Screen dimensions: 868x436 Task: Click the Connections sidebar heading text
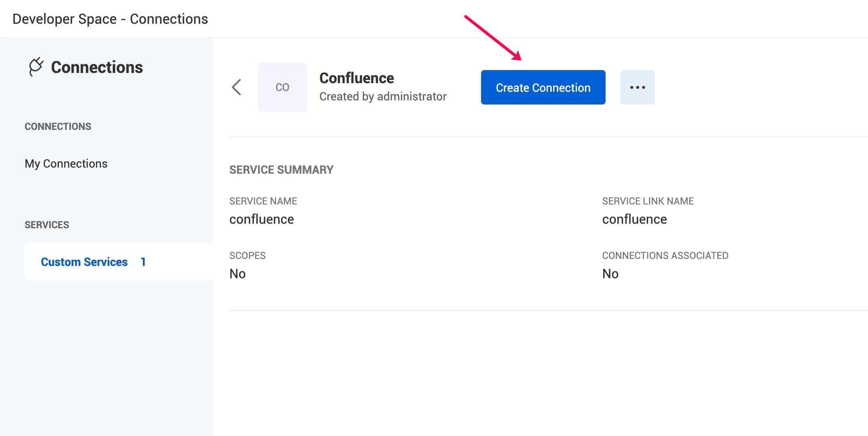(x=97, y=67)
